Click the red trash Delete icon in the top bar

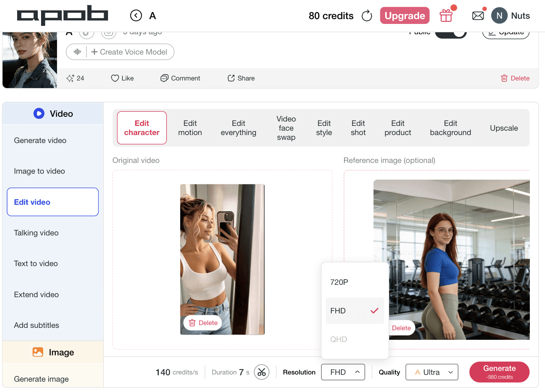pos(504,78)
